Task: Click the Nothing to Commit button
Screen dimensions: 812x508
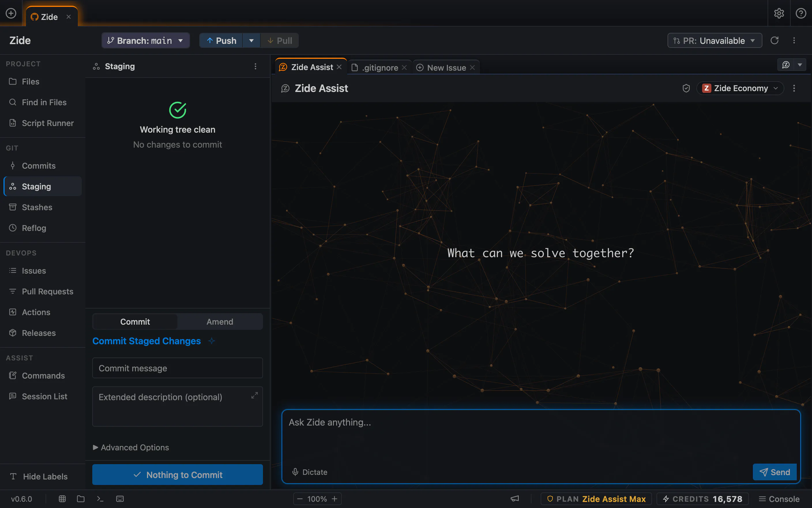Action: (x=177, y=474)
